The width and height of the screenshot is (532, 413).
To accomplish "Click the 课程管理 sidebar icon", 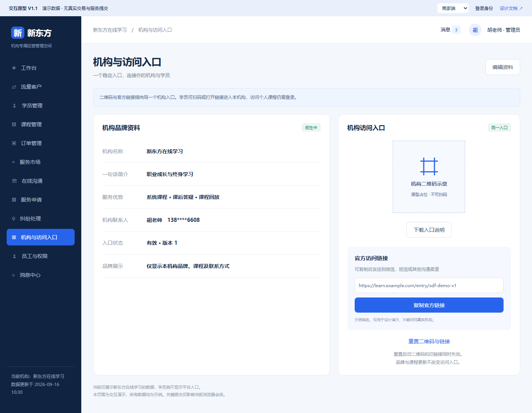I will point(14,124).
